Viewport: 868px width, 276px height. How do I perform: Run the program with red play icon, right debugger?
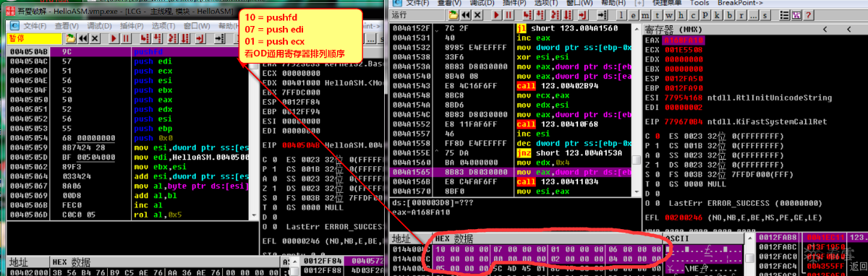click(496, 15)
